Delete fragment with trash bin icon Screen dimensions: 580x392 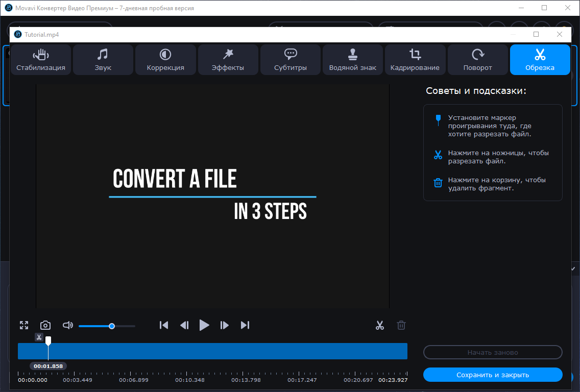401,325
